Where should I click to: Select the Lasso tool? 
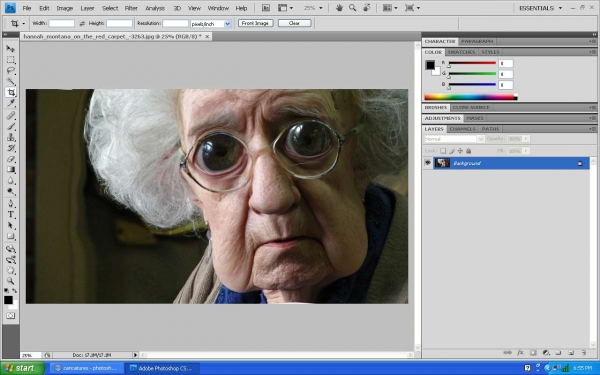pyautogui.click(x=10, y=70)
